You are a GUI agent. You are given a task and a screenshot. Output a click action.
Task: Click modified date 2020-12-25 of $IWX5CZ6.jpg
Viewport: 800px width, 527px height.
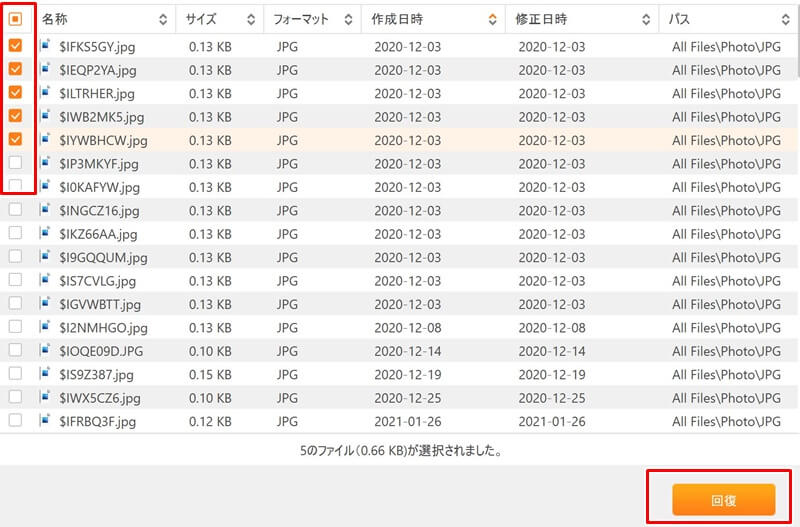pos(552,398)
